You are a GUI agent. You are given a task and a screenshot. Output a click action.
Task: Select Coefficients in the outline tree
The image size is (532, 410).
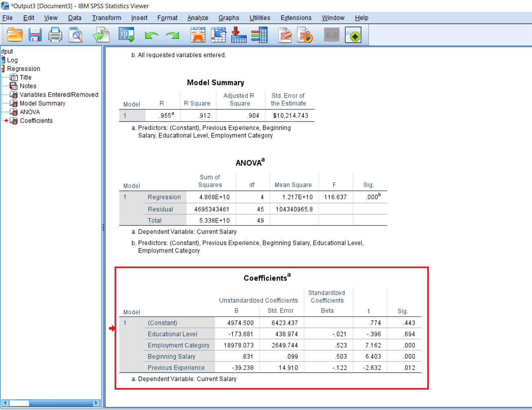36,121
